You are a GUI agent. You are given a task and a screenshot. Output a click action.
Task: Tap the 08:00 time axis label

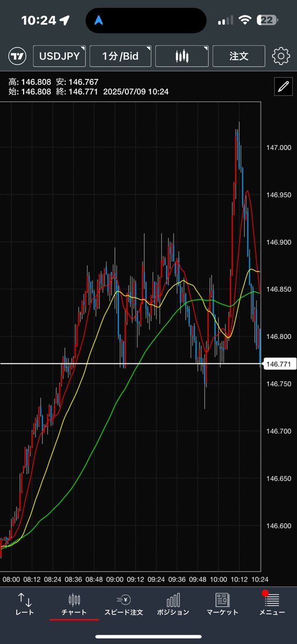[x=11, y=580]
